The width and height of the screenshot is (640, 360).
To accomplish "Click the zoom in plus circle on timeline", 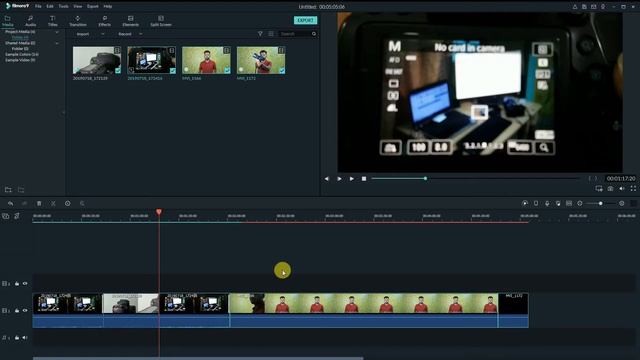I will click(622, 203).
